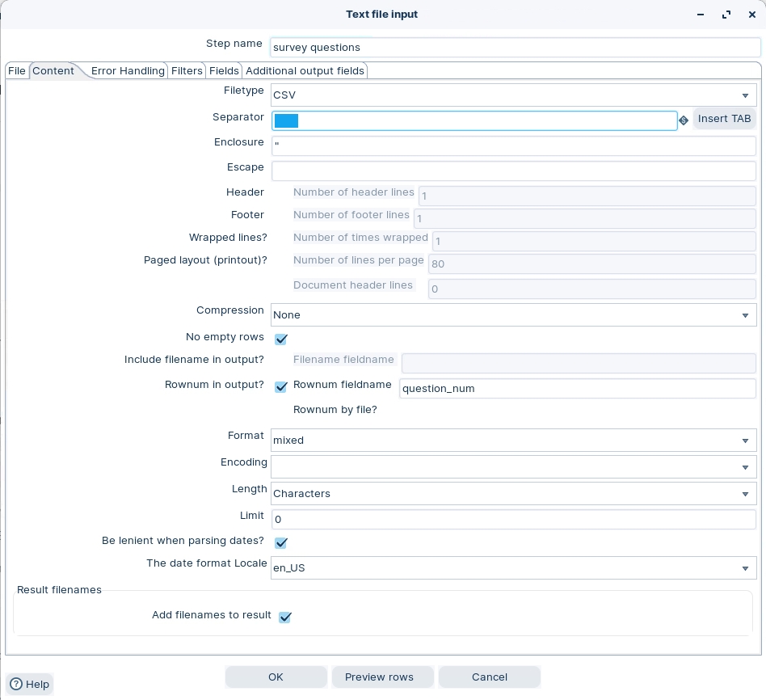Click the Help question mark icon
The width and height of the screenshot is (766, 700).
coord(16,684)
